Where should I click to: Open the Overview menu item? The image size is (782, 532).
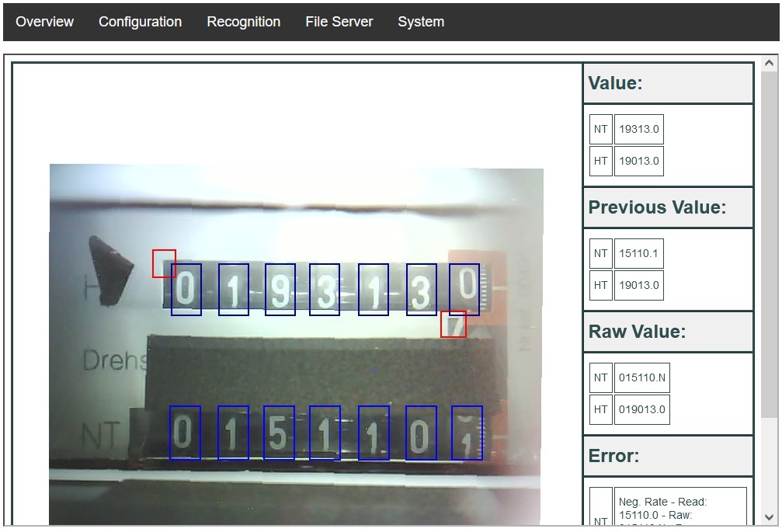click(x=44, y=22)
